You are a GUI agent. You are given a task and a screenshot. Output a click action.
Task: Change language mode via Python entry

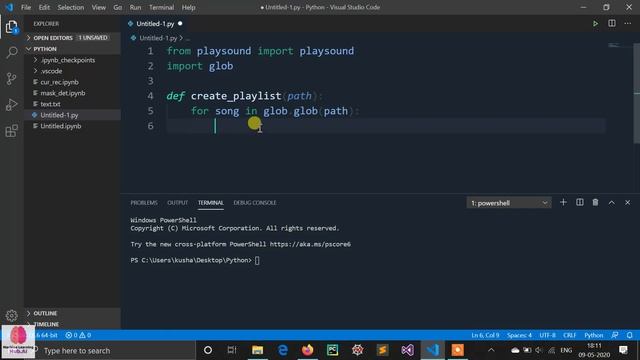593,335
